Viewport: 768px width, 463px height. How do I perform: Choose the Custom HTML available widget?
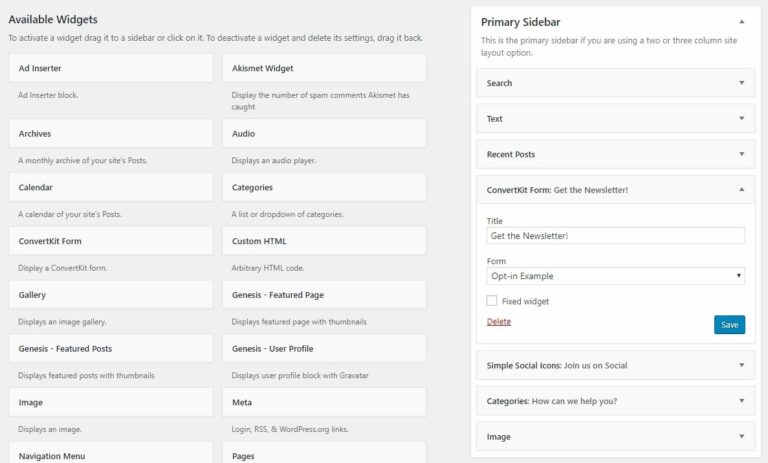324,241
